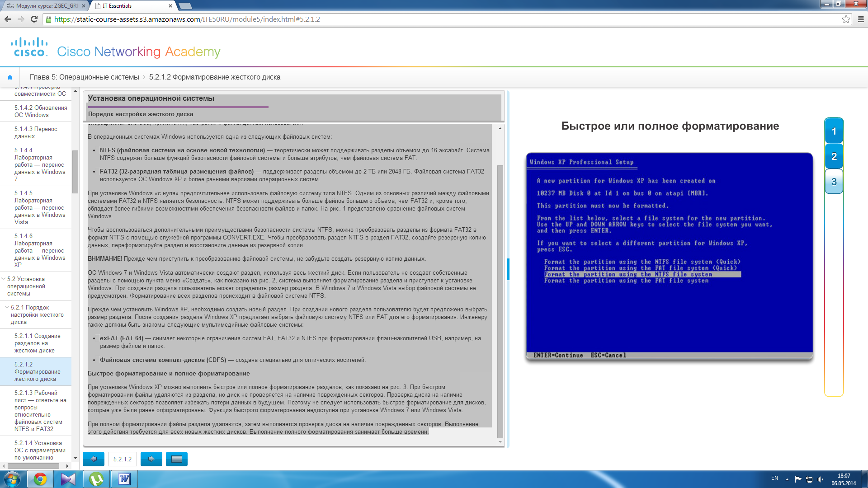Bookmark this page with the star icon

point(846,19)
